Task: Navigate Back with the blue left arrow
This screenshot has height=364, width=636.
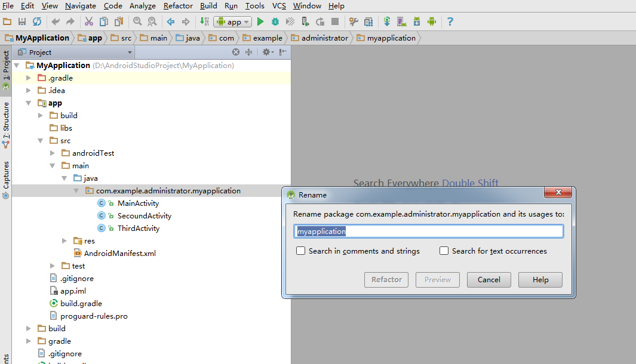Action: tap(171, 21)
